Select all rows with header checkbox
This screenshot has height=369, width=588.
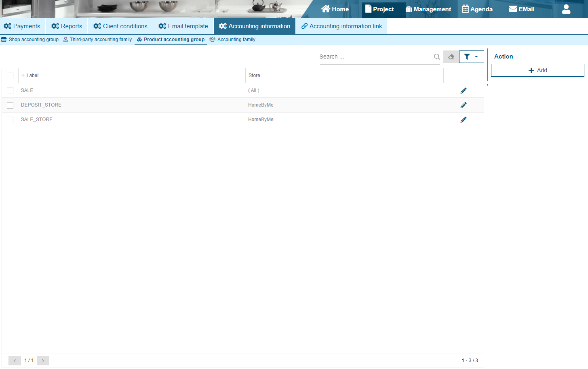click(x=10, y=76)
